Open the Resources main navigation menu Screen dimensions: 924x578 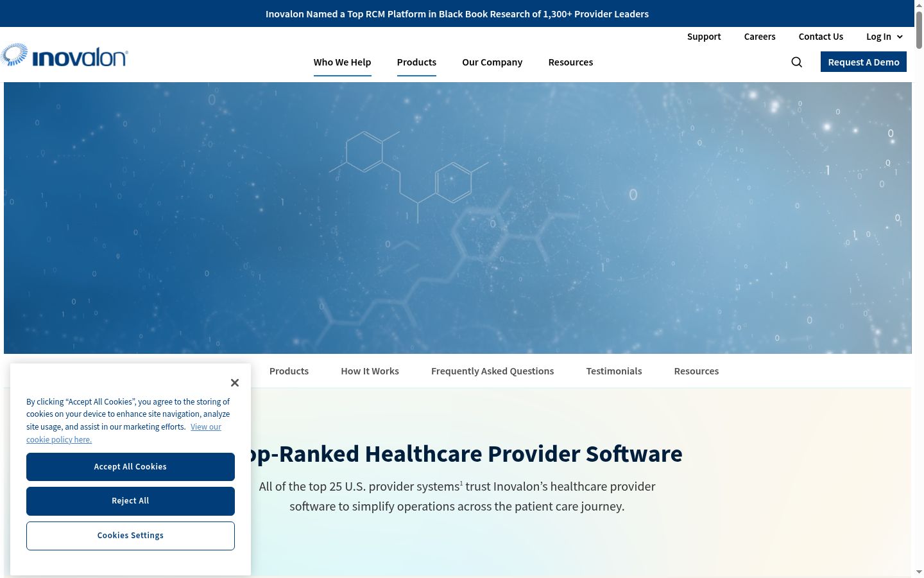[570, 62]
